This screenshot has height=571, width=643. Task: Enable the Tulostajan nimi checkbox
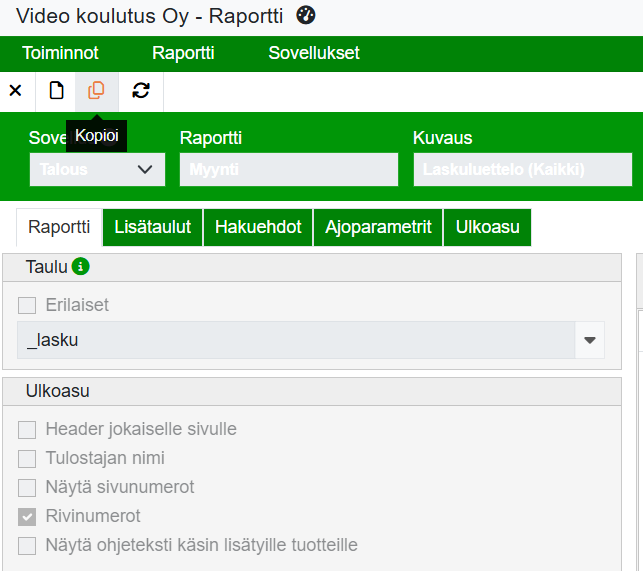pos(27,458)
